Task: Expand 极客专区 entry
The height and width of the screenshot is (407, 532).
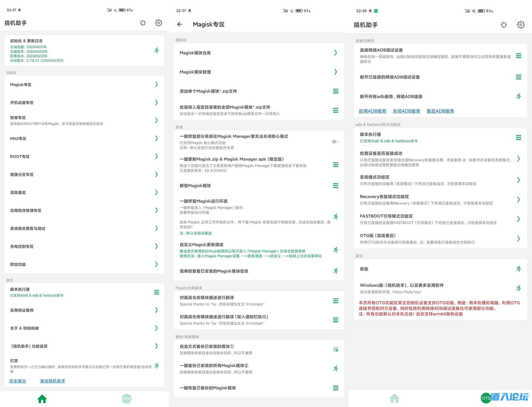Action: [84, 120]
